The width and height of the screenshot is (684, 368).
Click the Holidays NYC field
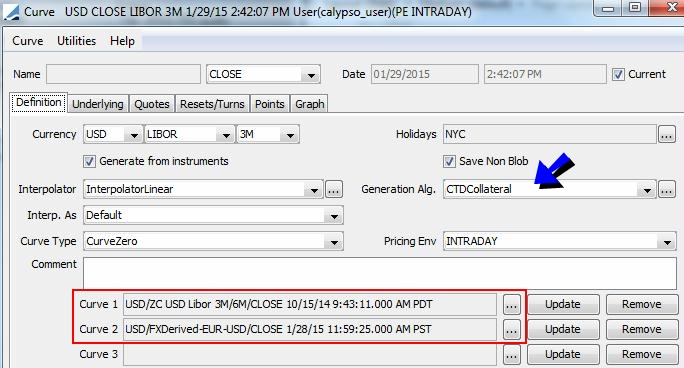coord(550,134)
